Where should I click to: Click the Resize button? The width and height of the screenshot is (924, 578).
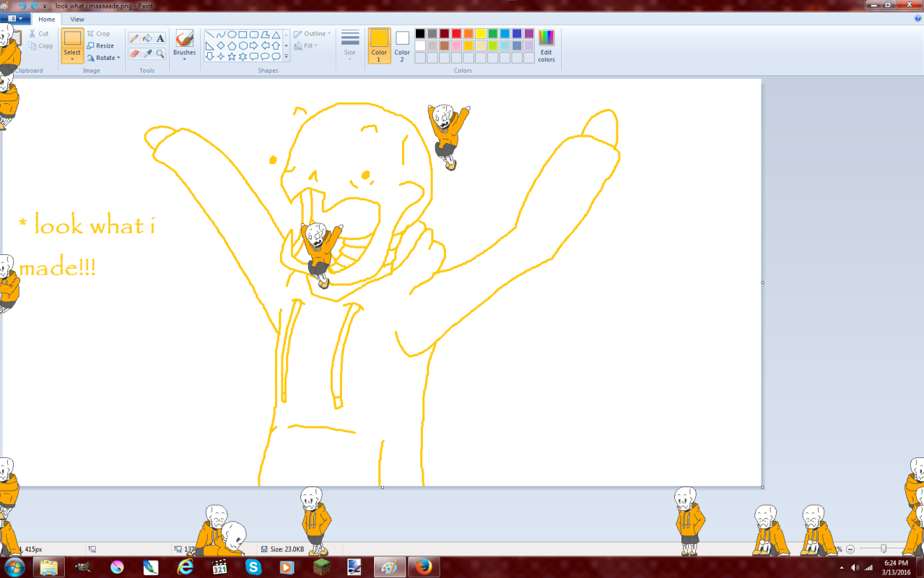tap(100, 46)
